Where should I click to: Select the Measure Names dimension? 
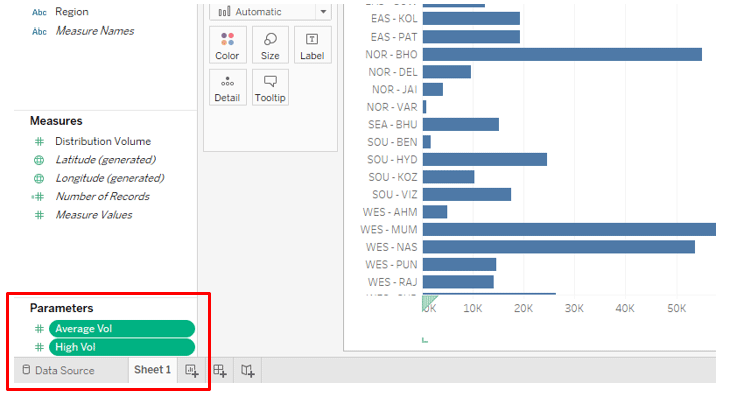(95, 31)
